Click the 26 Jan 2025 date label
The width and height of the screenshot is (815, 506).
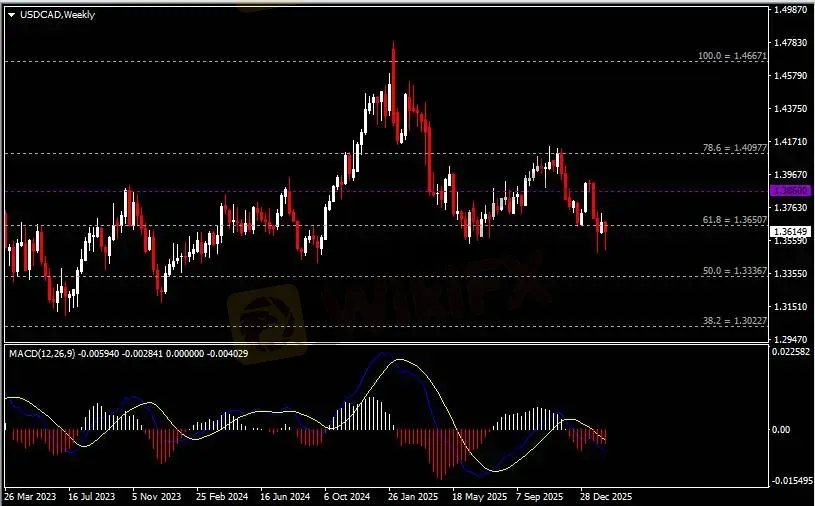(x=413, y=496)
